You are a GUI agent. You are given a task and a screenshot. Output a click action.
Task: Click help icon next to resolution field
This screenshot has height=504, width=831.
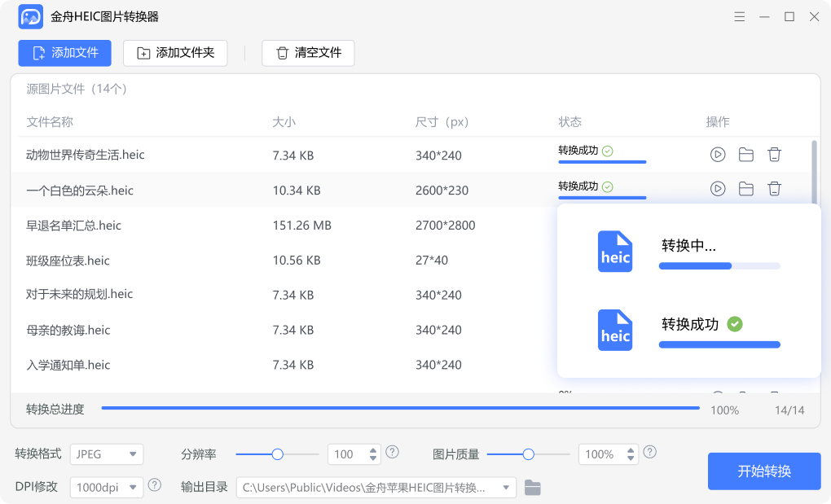click(x=393, y=453)
